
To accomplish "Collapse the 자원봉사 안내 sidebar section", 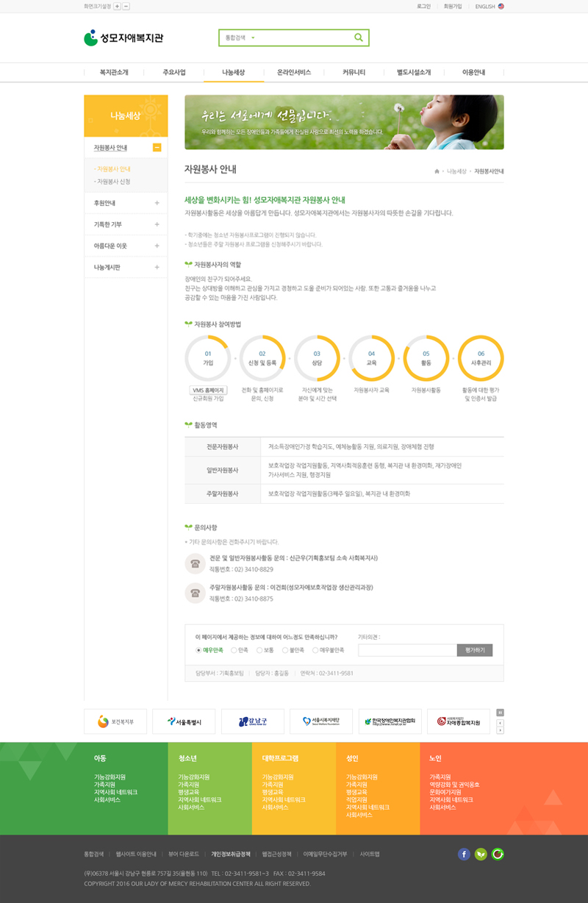I will point(157,148).
